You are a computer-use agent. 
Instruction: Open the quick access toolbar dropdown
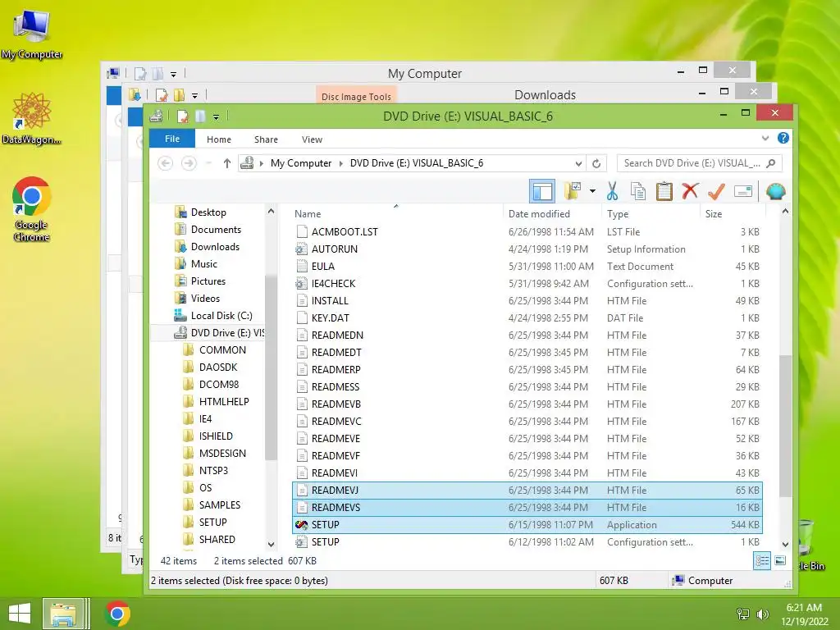click(x=216, y=116)
